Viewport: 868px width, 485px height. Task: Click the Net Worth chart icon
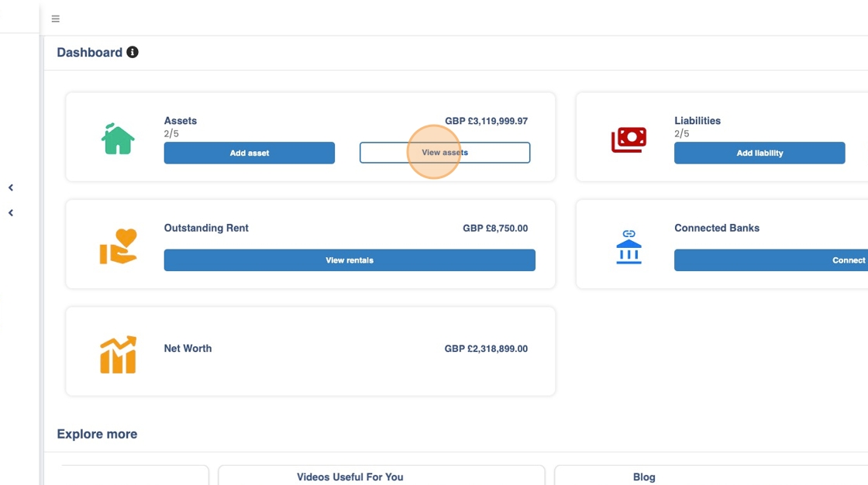[118, 354]
